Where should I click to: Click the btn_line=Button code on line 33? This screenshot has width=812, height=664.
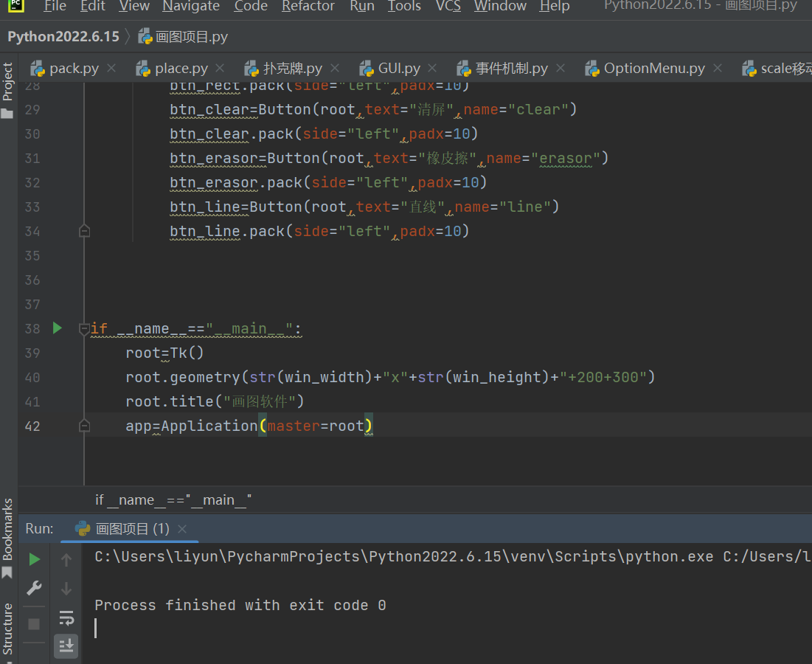[364, 207]
